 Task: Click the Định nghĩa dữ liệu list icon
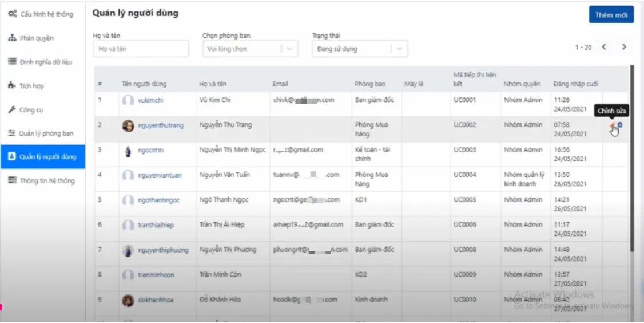click(13, 62)
